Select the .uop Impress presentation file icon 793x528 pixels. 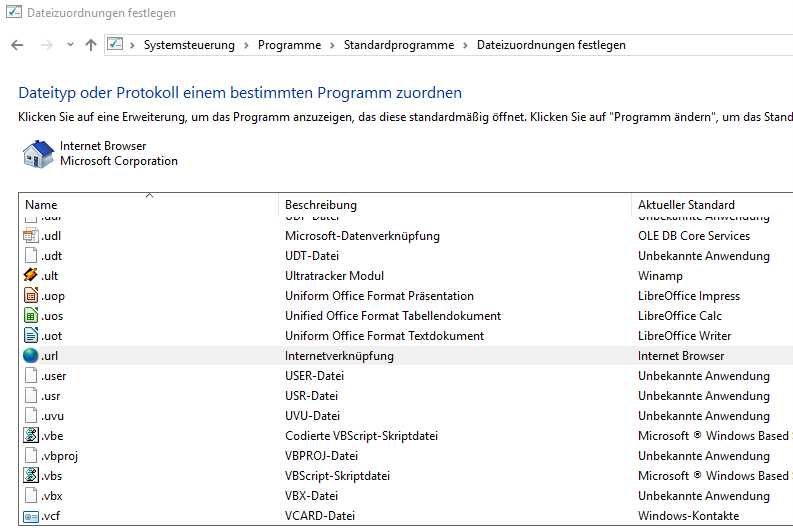(x=30, y=296)
